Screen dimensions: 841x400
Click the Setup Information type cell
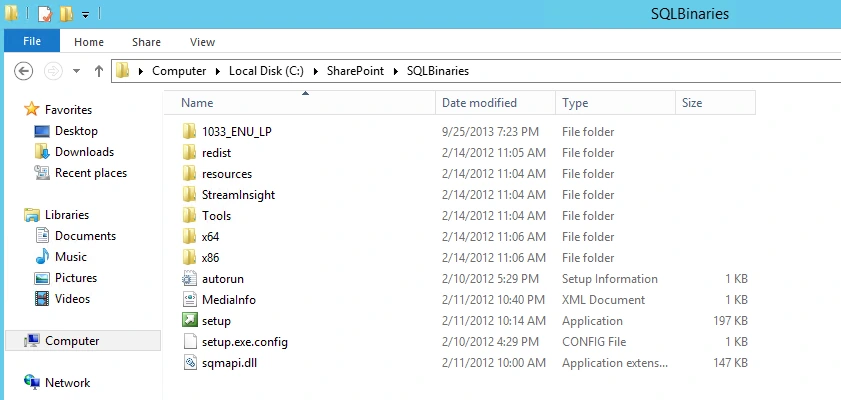pyautogui.click(x=609, y=279)
